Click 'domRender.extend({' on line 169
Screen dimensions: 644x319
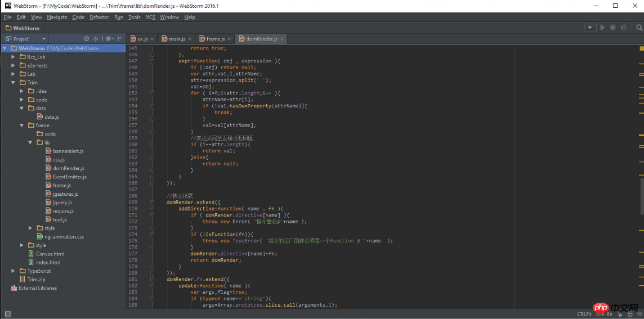[x=194, y=202]
